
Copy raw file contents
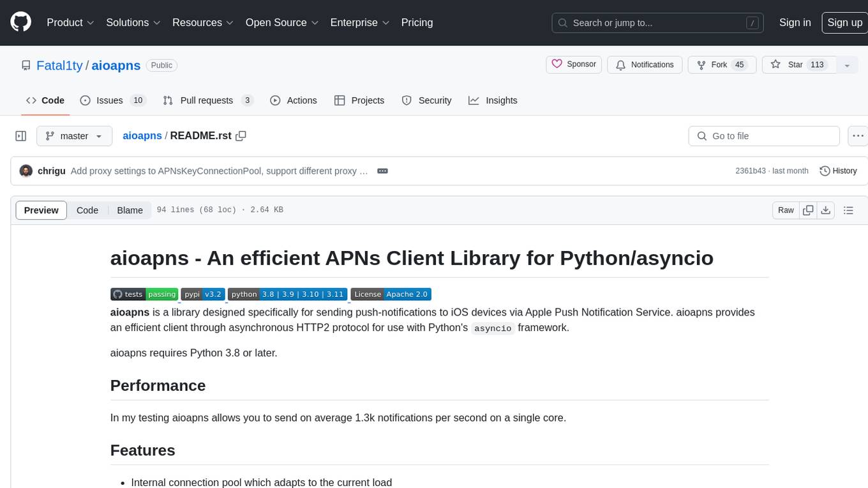[808, 210]
